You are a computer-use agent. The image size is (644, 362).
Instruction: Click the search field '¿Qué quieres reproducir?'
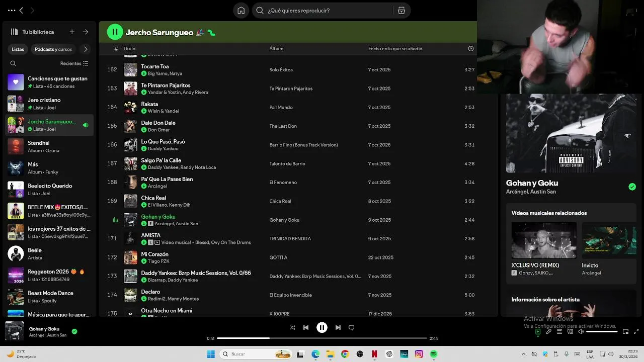pos(324,11)
